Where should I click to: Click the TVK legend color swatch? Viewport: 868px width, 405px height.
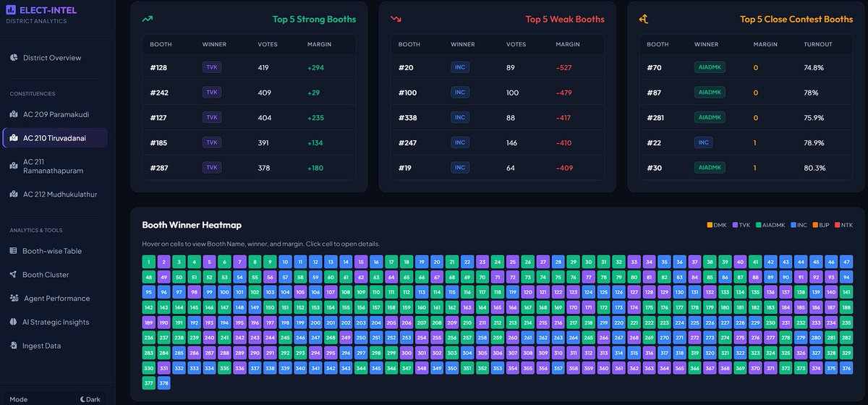[x=734, y=225]
